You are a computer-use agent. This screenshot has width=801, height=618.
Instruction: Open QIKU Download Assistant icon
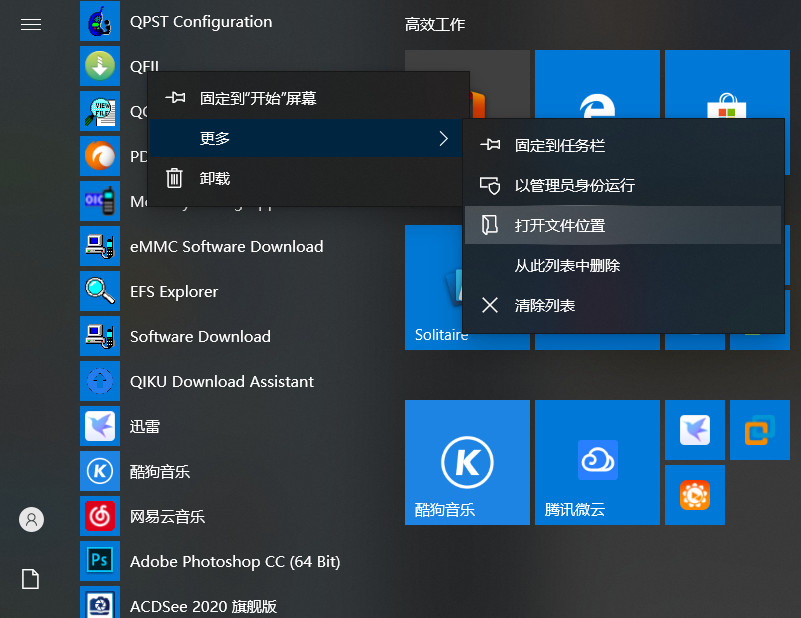100,381
